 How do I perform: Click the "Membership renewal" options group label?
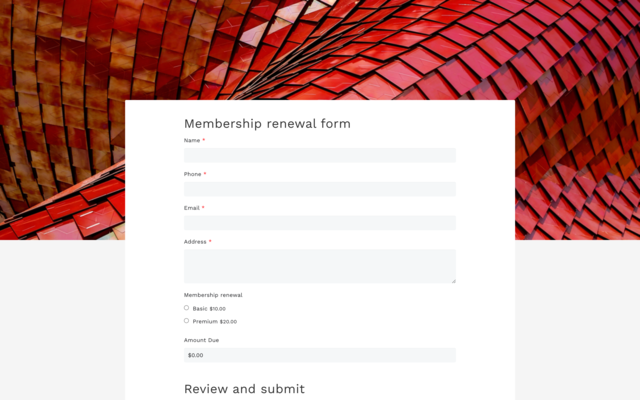tap(213, 295)
